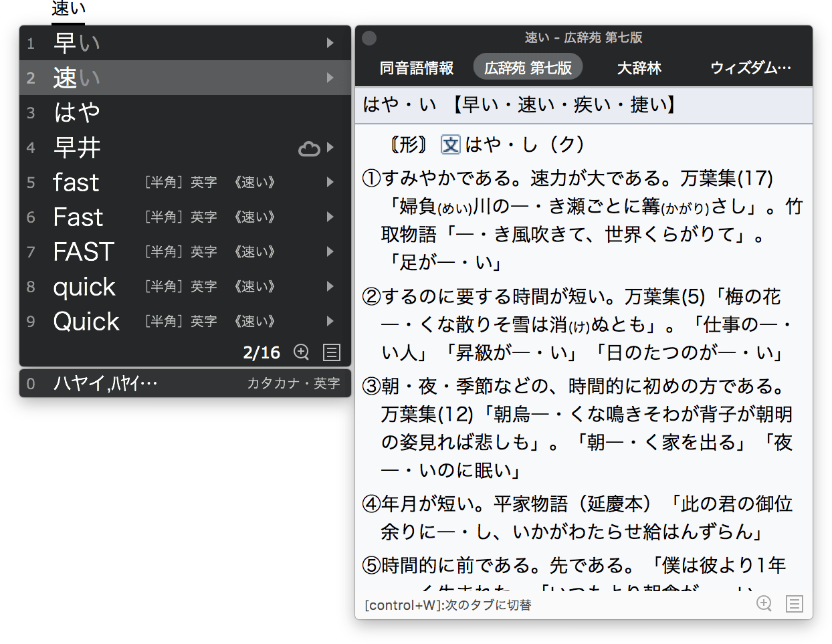This screenshot has width=832, height=644.
Task: Select candidate 早い in row 1
Action: [x=185, y=43]
